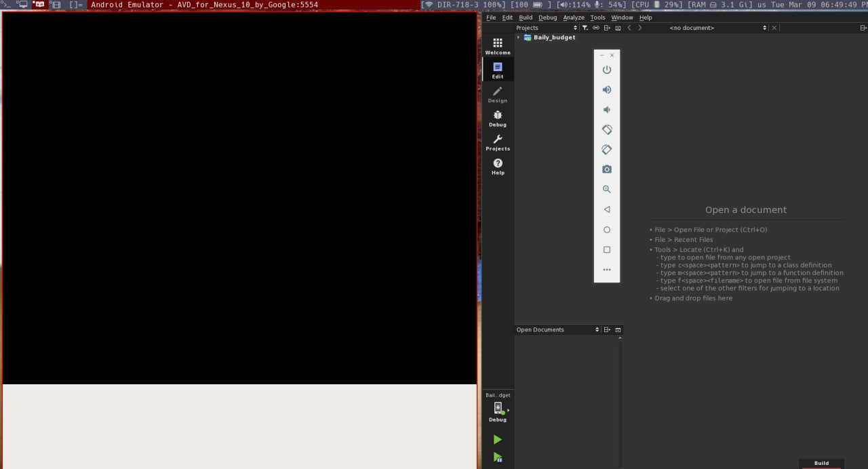Image resolution: width=868 pixels, height=469 pixels.
Task: Open kit selector Bail...dget Debug
Action: pos(498,407)
